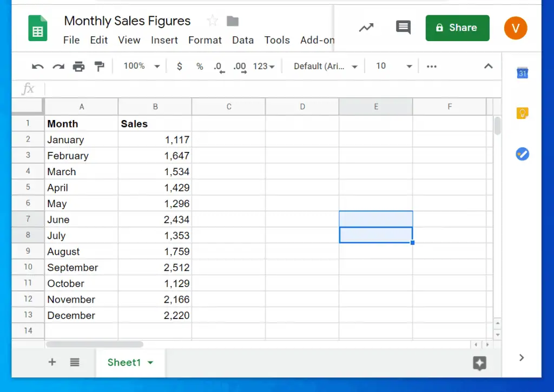Click the Redo icon

[x=58, y=66]
